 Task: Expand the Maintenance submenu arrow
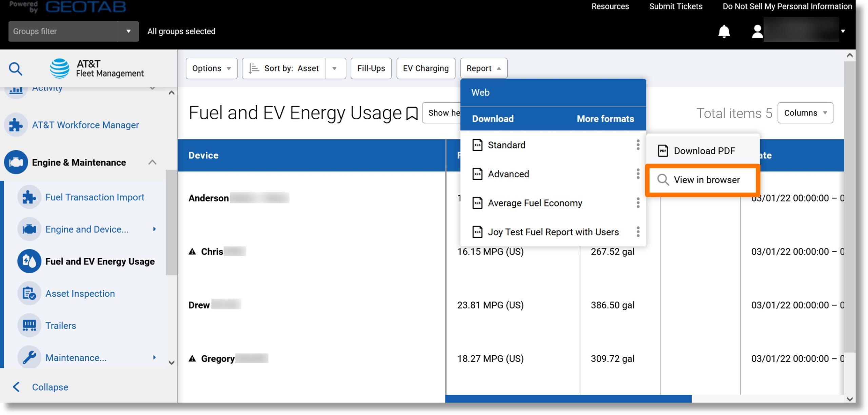click(155, 358)
